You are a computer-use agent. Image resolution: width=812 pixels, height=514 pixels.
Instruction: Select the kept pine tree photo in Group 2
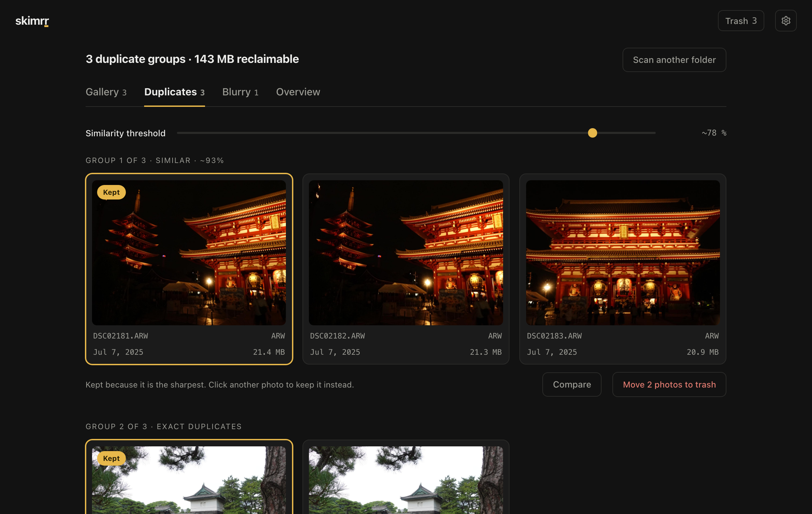189,480
